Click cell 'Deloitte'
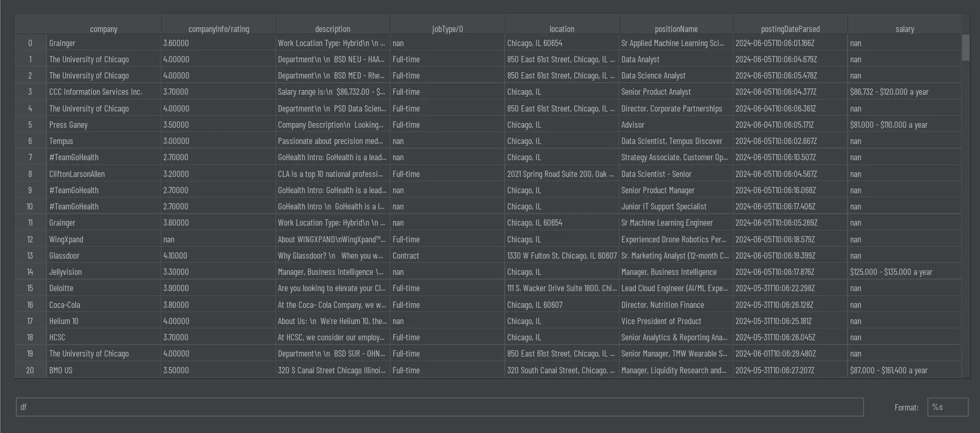980x433 pixels. click(104, 288)
